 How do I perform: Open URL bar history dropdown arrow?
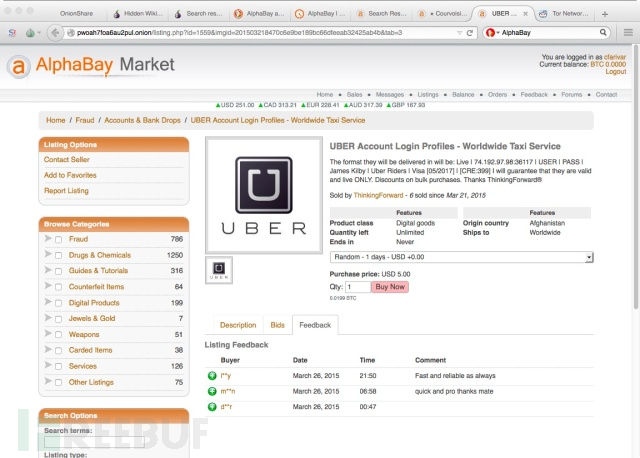point(460,33)
